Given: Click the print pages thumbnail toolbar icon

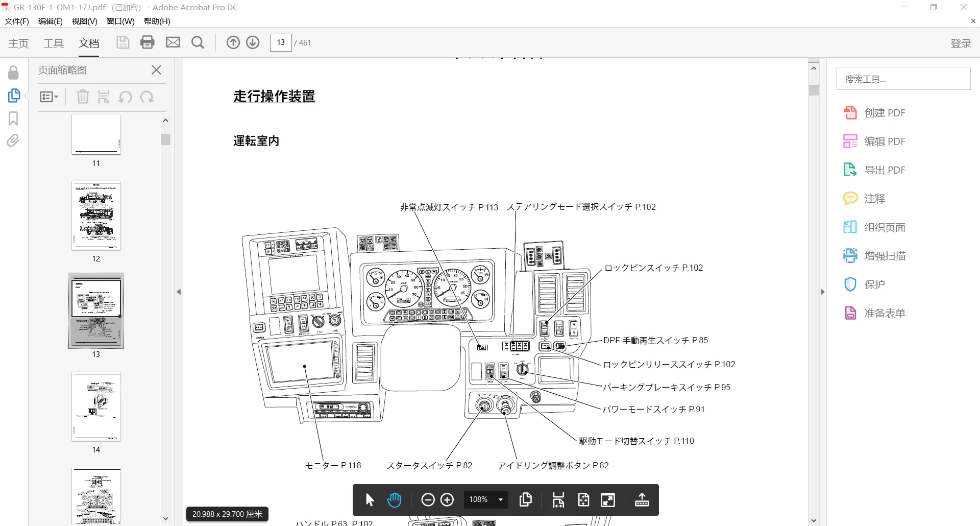Looking at the screenshot, I should (104, 97).
